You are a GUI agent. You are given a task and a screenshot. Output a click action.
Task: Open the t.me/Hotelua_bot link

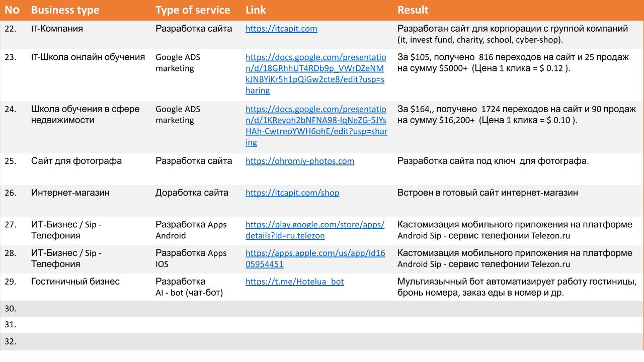tap(295, 282)
